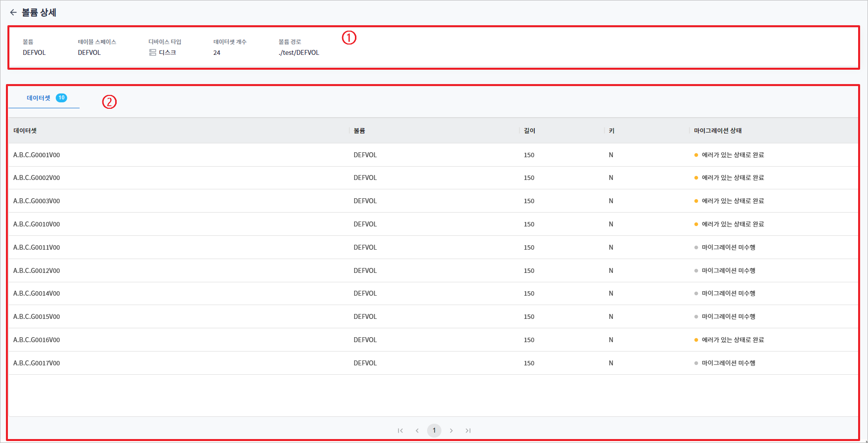The height and width of the screenshot is (443, 868).
Task: Click the disk icon next to 디스크
Action: (x=153, y=52)
